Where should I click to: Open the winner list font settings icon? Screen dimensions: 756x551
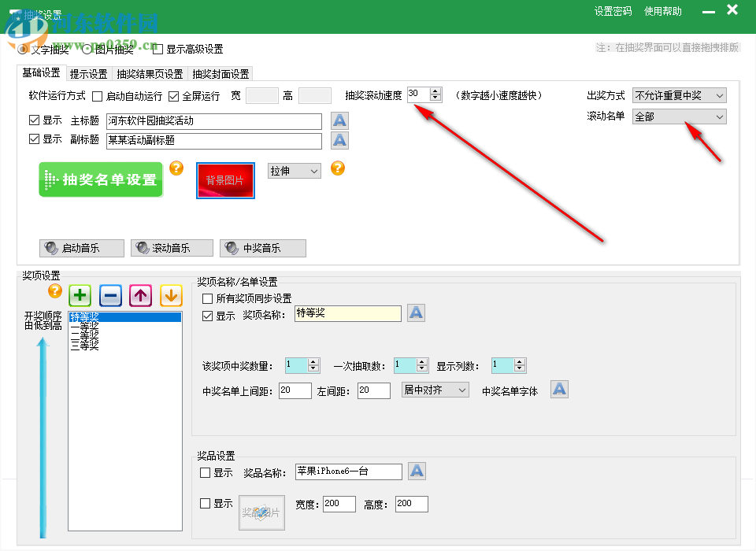click(559, 389)
